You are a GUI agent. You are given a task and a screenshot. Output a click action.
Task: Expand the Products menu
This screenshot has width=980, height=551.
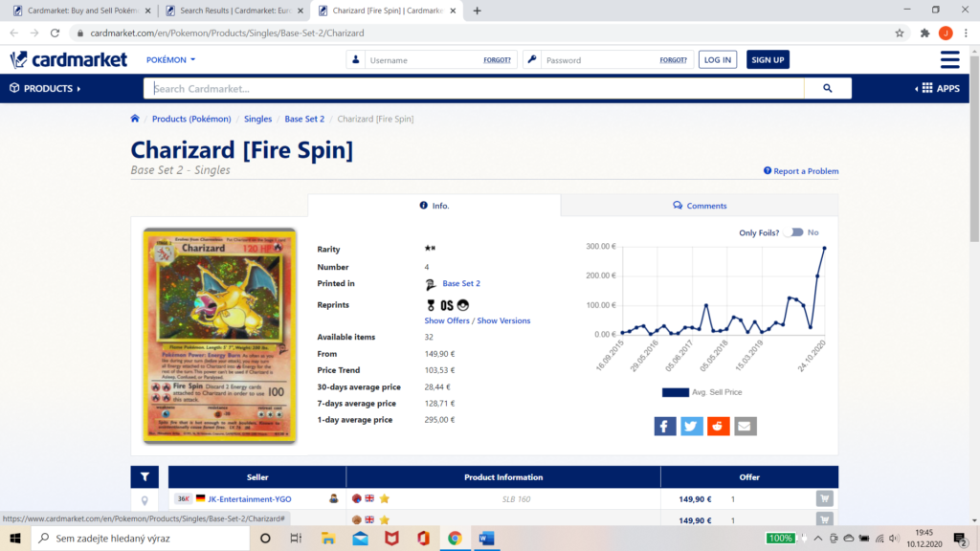click(46, 88)
